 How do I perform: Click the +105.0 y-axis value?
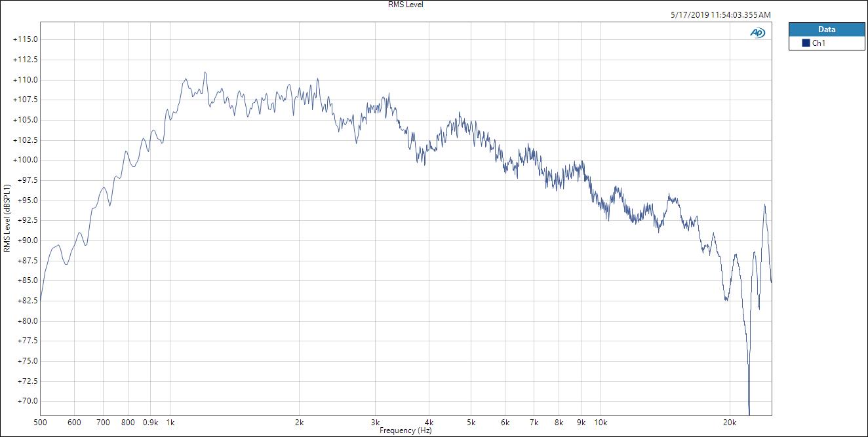click(x=26, y=120)
